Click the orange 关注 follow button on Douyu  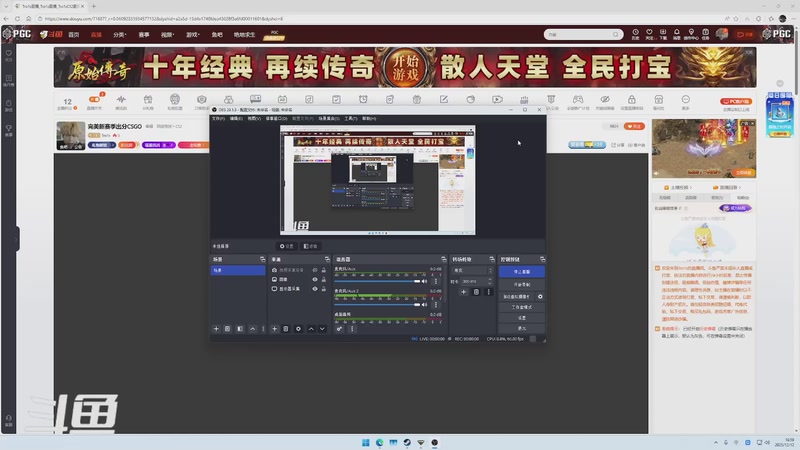[634, 126]
